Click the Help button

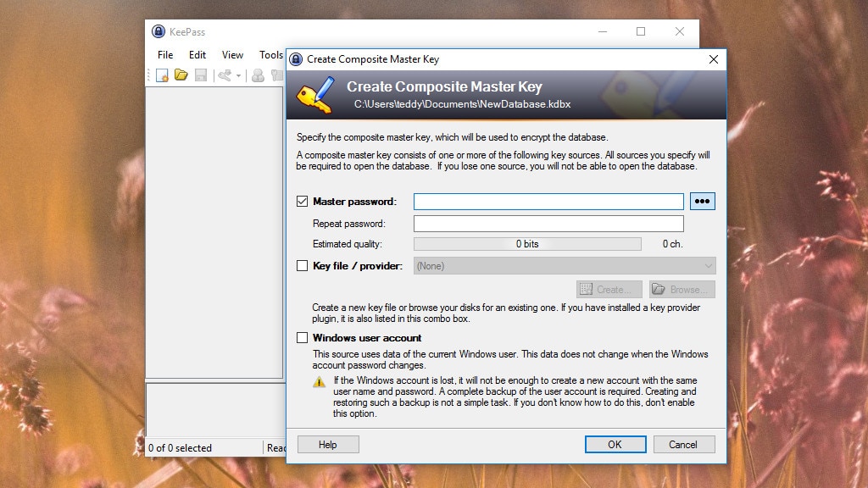(328, 444)
